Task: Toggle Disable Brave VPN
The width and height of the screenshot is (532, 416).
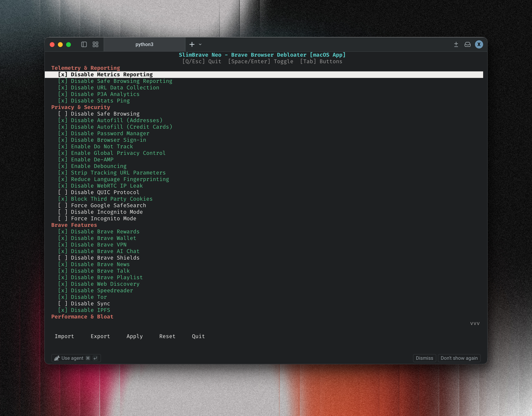Action: (92, 245)
